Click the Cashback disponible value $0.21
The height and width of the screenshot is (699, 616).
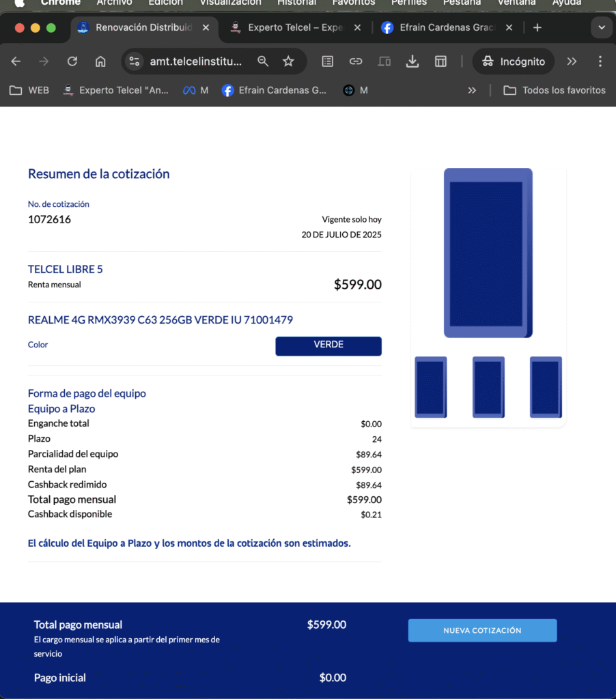pyautogui.click(x=371, y=515)
